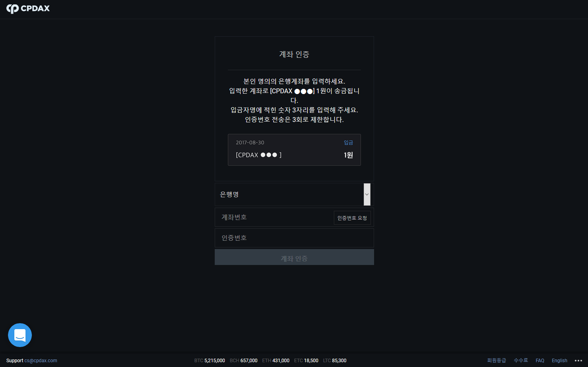Click the ETH 431,000 ticker
This screenshot has height=367, width=588.
coord(276,361)
